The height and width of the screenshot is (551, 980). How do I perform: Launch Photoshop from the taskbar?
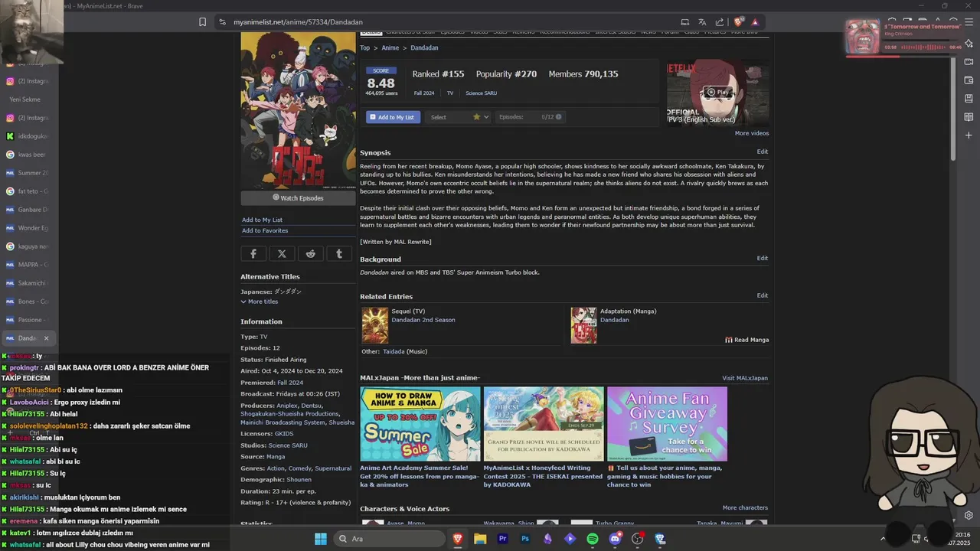[525, 539]
